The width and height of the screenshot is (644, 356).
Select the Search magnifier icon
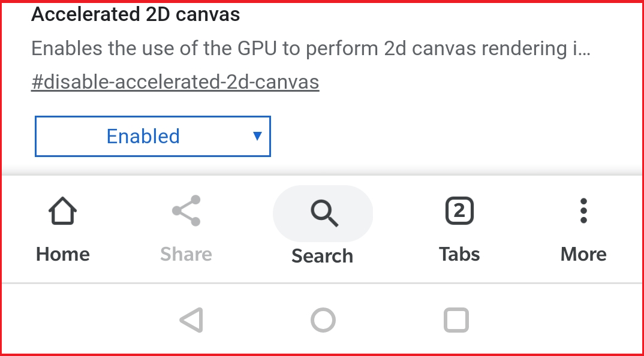[x=324, y=213]
